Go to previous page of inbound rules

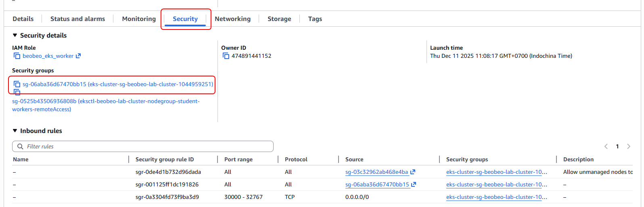pos(606,146)
